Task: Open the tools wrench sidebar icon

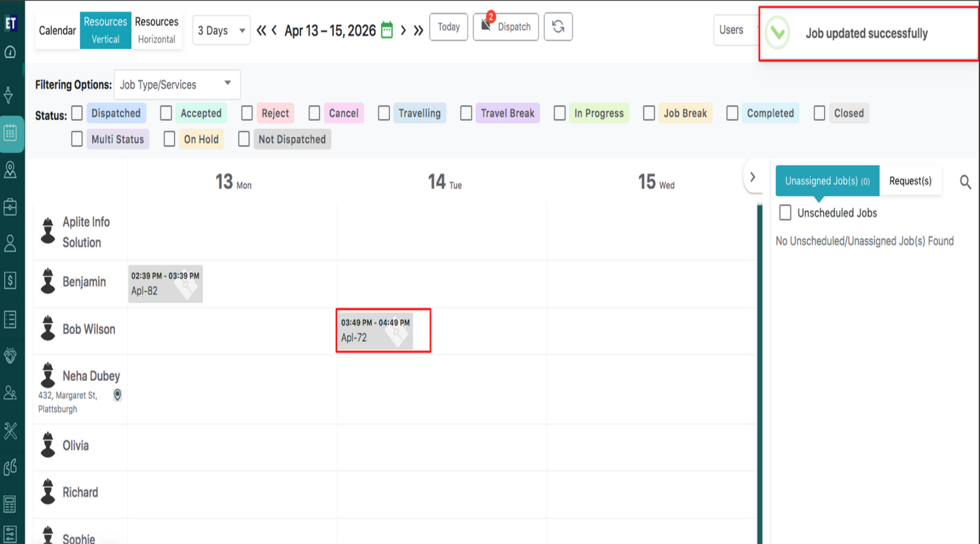Action: (10, 430)
